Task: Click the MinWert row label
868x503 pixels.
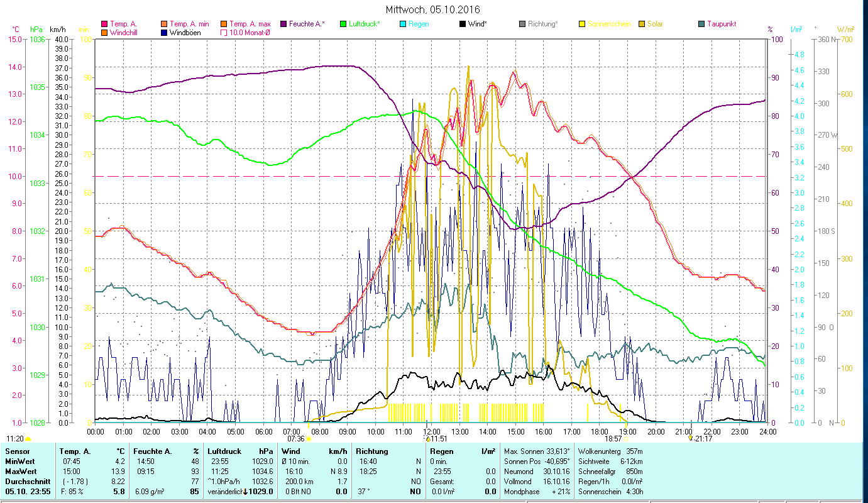Action: click(x=19, y=462)
